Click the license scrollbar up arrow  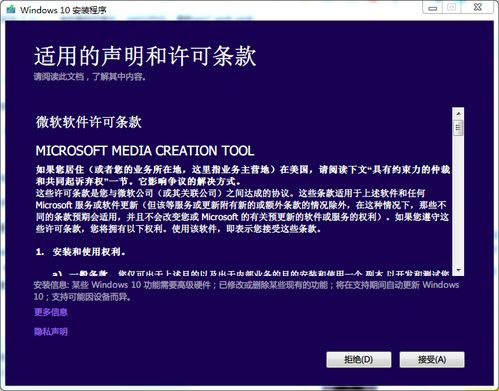pyautogui.click(x=458, y=114)
